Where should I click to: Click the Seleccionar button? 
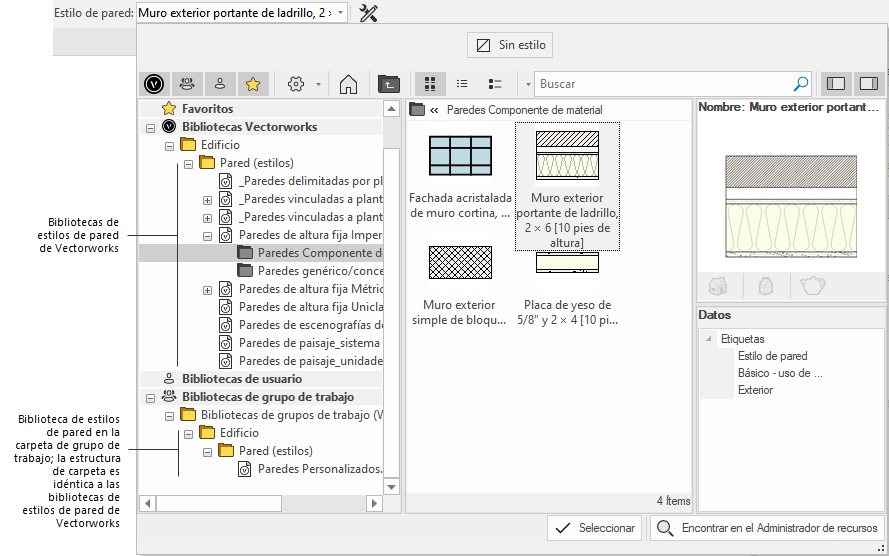tap(595, 528)
